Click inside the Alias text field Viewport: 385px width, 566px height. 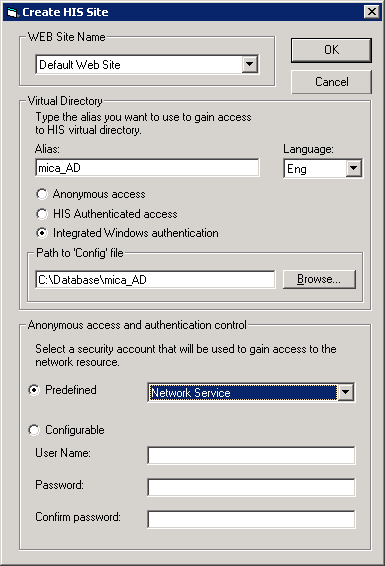click(147, 168)
